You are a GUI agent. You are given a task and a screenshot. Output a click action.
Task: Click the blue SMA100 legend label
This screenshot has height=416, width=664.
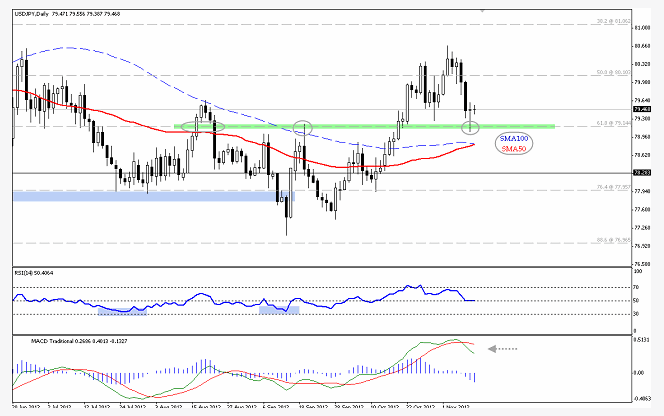513,139
